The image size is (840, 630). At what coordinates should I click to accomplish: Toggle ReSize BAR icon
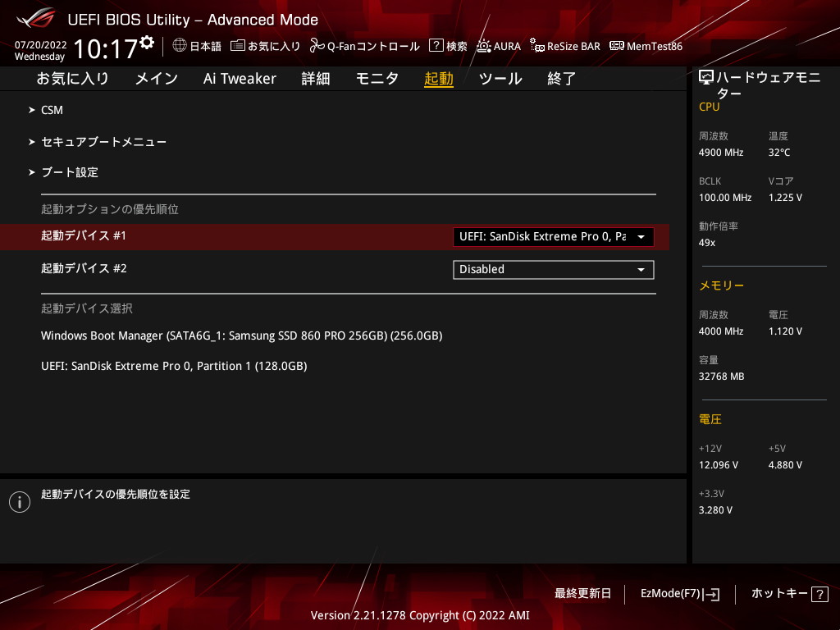pos(536,46)
